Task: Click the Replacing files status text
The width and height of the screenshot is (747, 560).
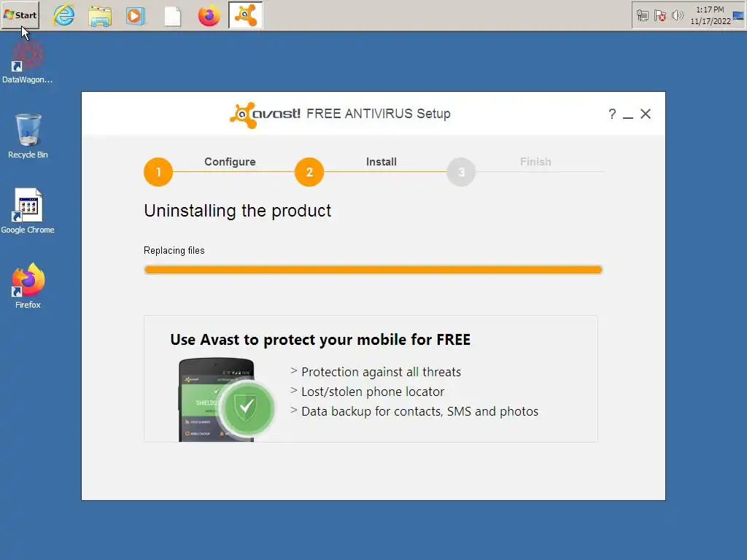Action: tap(174, 251)
